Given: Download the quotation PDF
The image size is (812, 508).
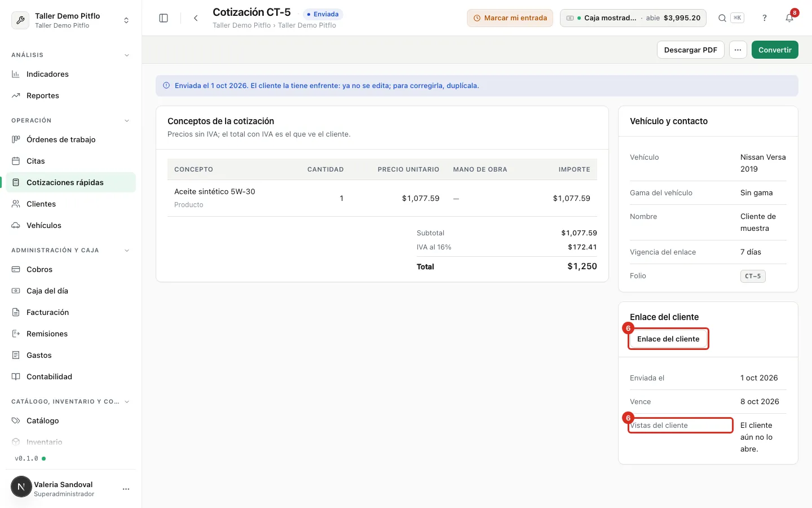Looking at the screenshot, I should click(x=690, y=50).
